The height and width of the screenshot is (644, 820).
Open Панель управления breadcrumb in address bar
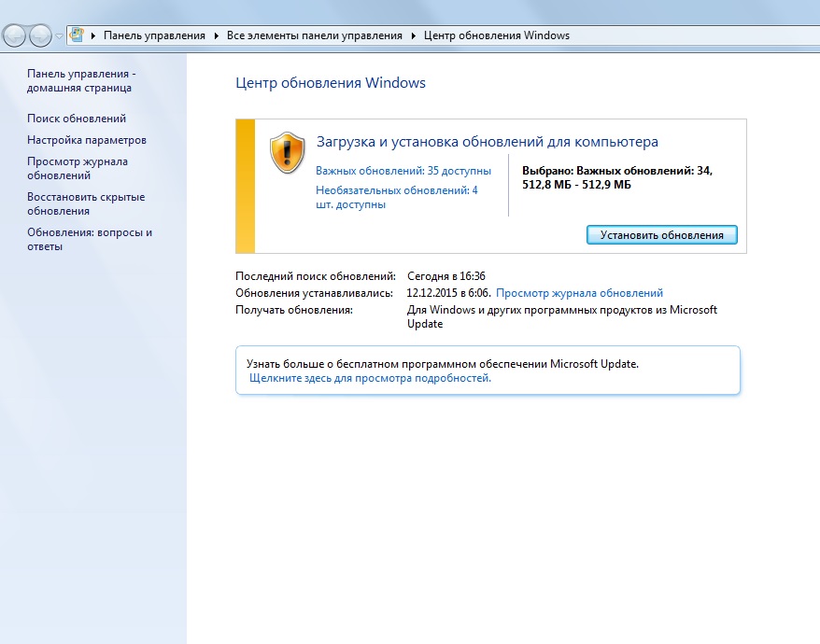tap(154, 35)
